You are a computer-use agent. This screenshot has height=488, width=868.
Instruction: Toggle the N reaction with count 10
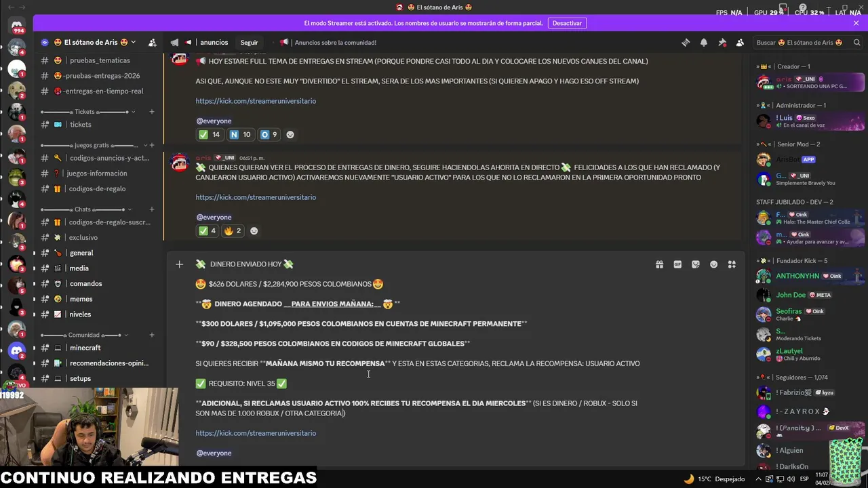240,134
